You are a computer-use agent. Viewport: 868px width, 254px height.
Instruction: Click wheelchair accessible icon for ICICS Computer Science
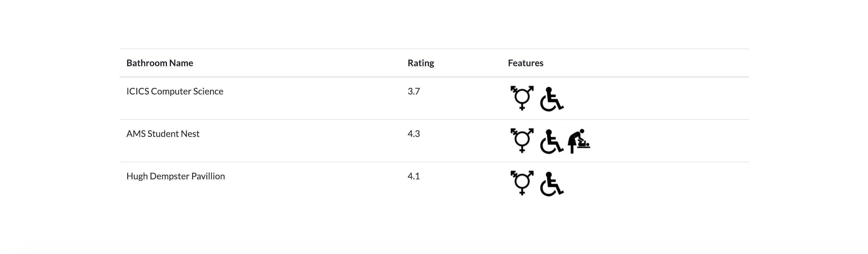[x=552, y=98]
